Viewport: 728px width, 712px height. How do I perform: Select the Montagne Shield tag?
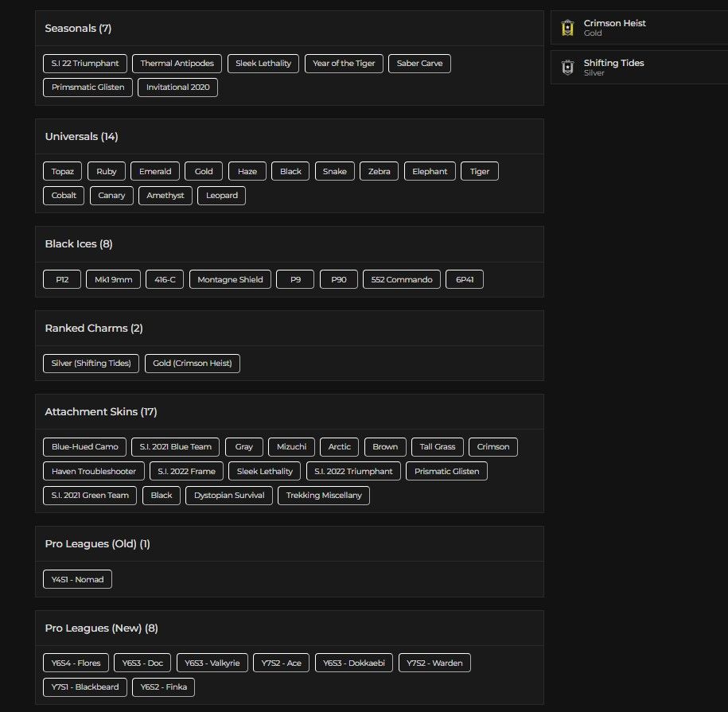point(230,279)
